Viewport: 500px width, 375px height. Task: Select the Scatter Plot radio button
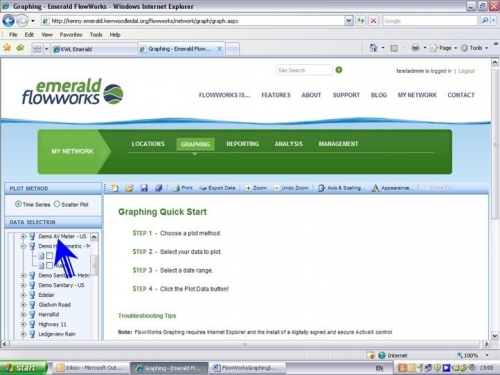click(57, 204)
